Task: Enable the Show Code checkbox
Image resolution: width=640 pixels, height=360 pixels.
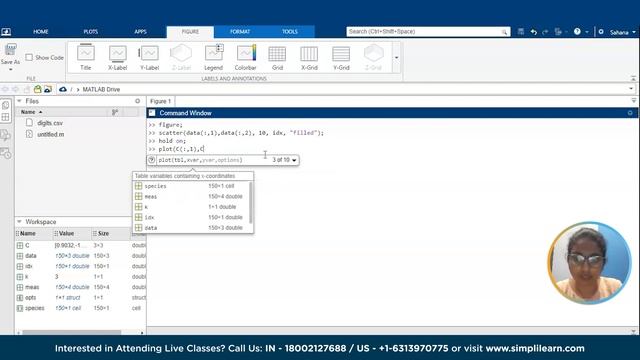Action: tap(29, 58)
